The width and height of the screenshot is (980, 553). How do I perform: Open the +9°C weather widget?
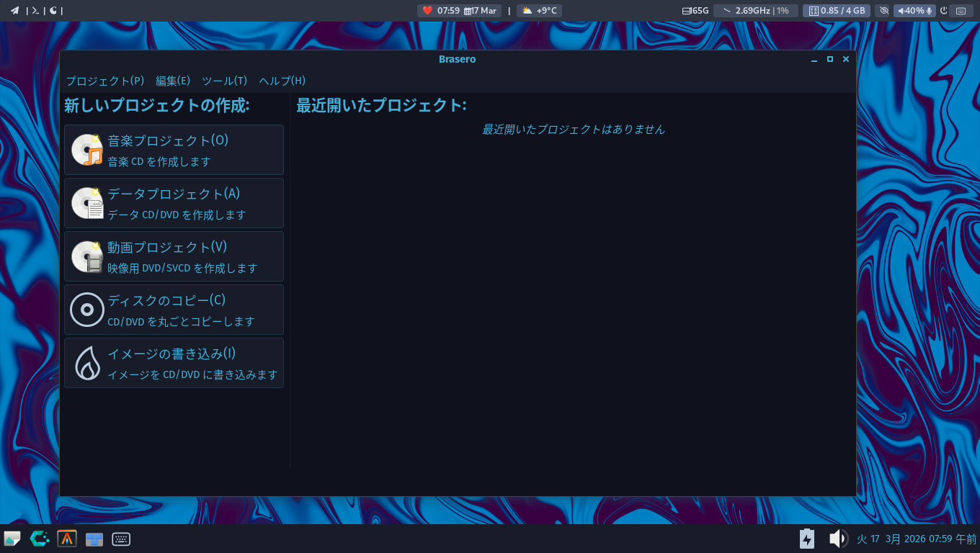coord(539,11)
